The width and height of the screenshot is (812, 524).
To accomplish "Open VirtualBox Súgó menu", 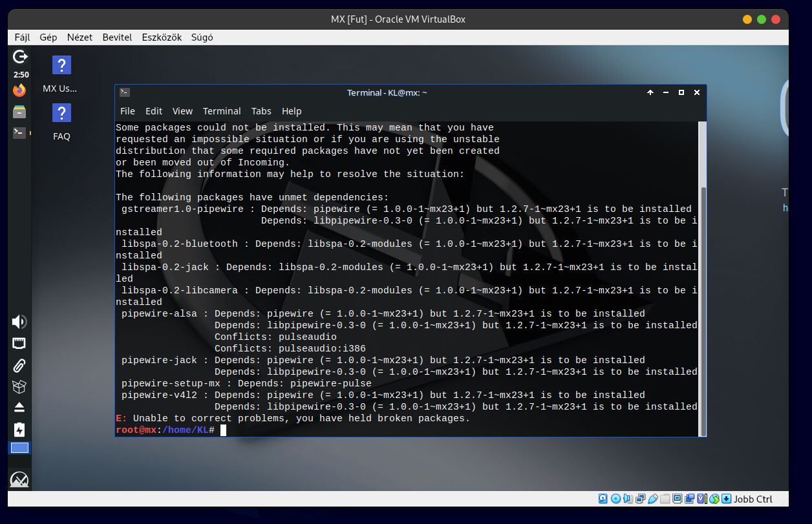I will (202, 37).
